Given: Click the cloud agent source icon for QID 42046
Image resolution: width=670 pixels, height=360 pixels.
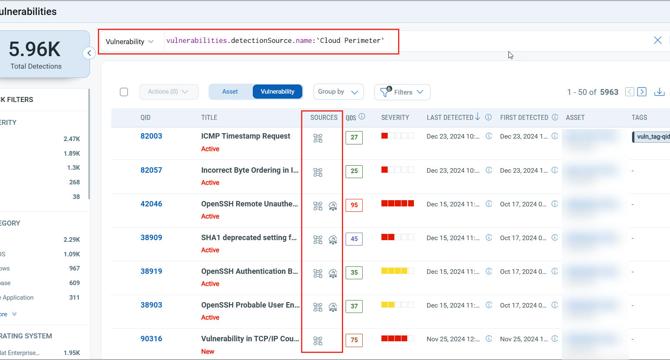Looking at the screenshot, I should click(333, 206).
